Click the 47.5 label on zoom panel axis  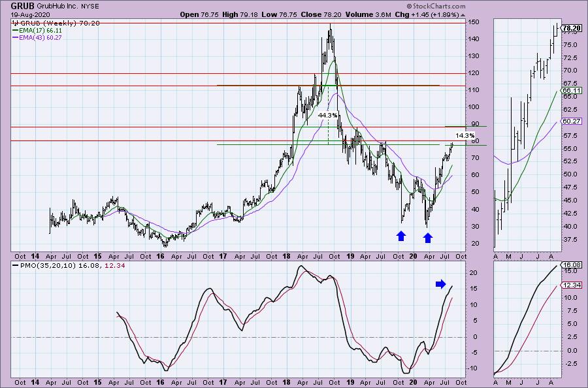[570, 187]
